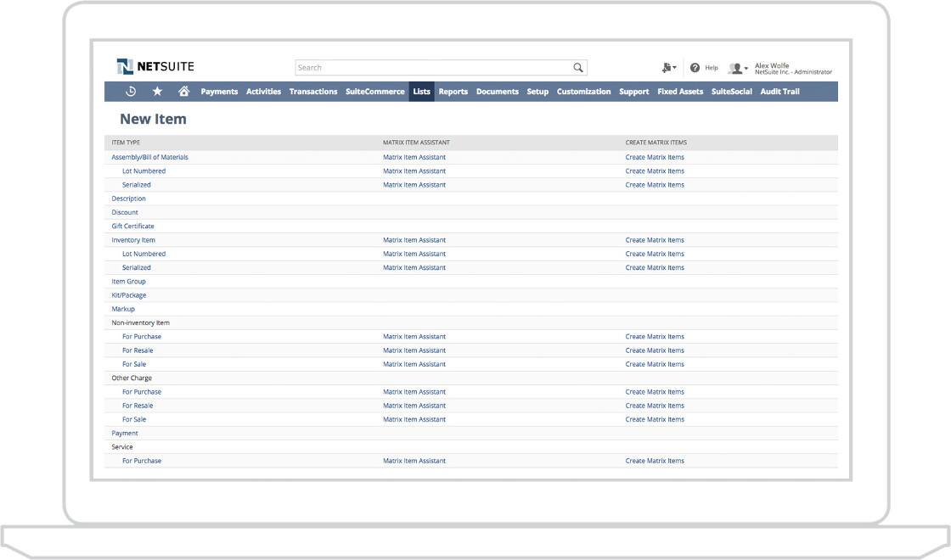Open the Payments menu

[x=219, y=92]
